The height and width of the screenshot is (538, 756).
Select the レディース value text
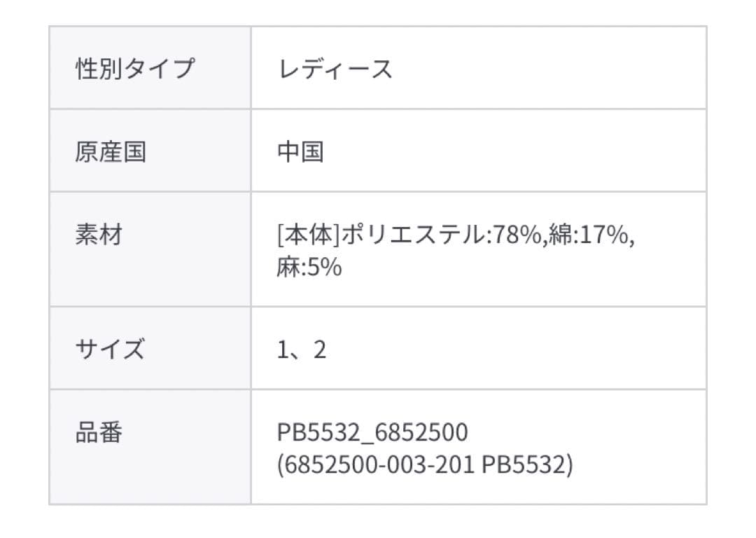335,69
